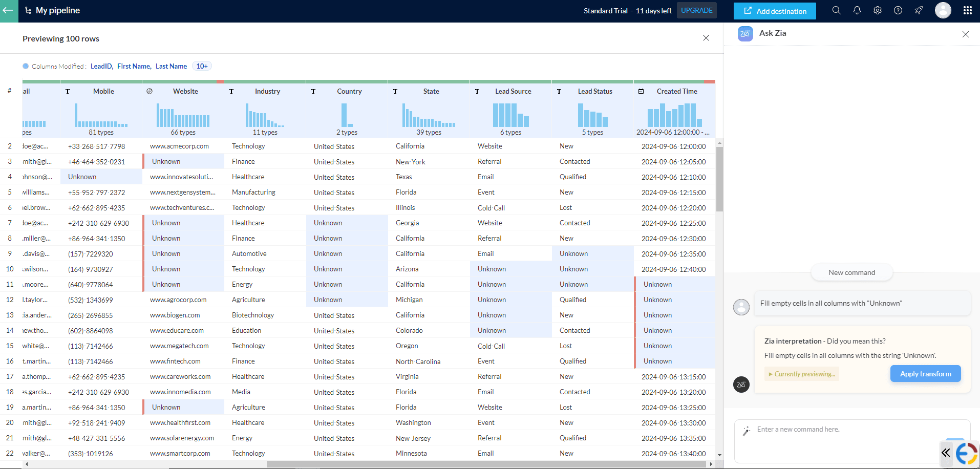Screen dimensions: 980x469
Task: Open the settings gear icon
Action: coord(877,11)
